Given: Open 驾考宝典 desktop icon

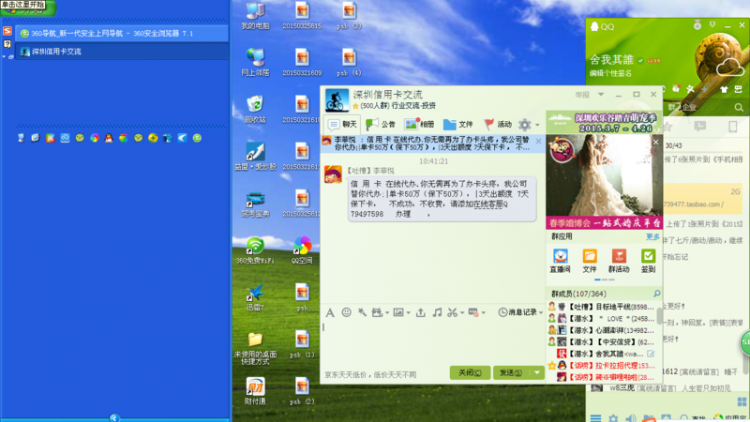Looking at the screenshot, I should tap(255, 203).
